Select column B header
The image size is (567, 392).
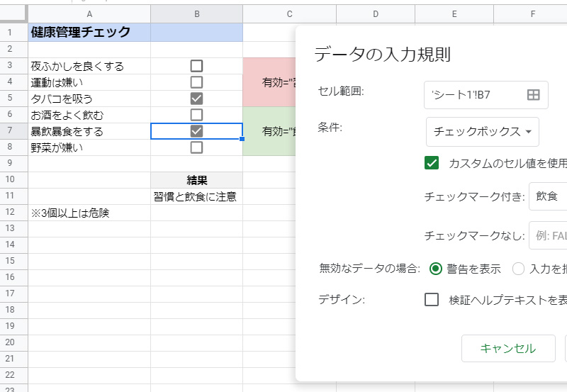tap(197, 14)
